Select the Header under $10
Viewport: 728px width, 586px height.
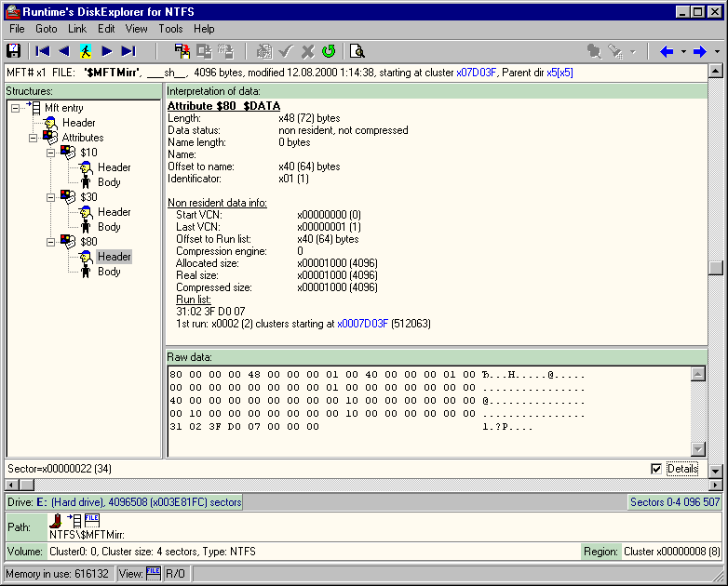(115, 167)
